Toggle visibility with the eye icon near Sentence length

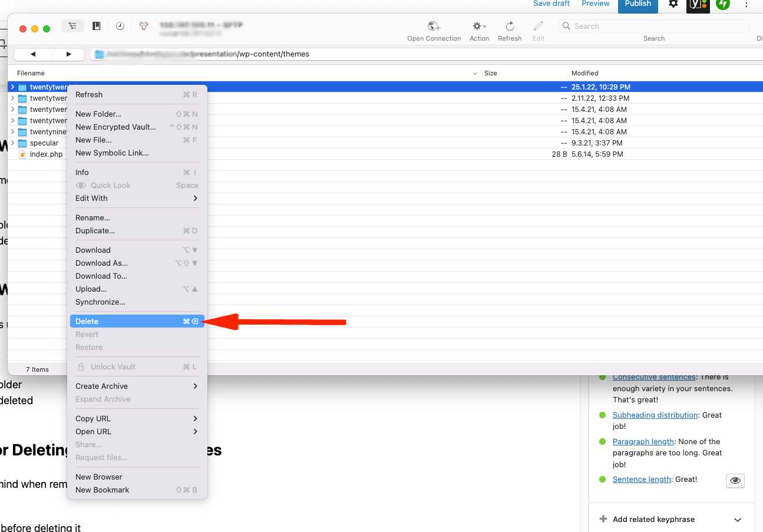[735, 480]
